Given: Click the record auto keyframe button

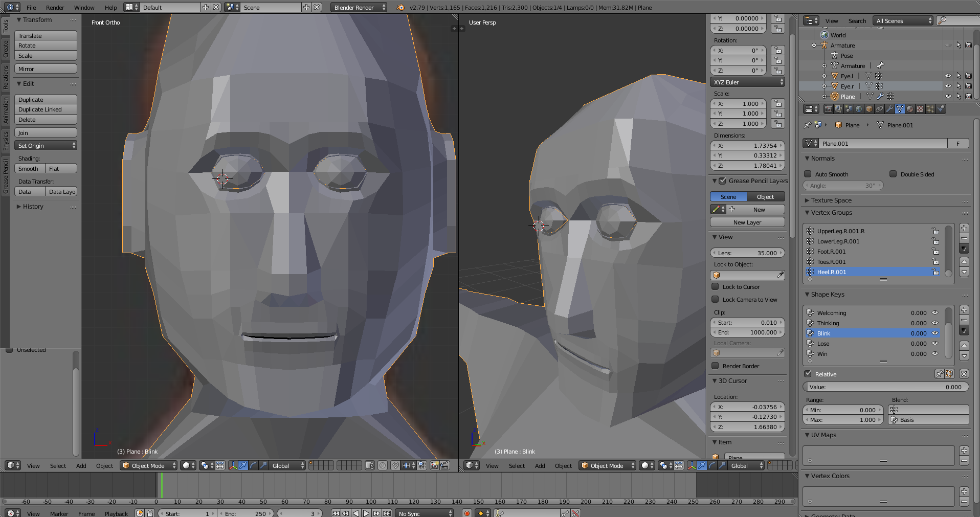Looking at the screenshot, I should (x=466, y=513).
